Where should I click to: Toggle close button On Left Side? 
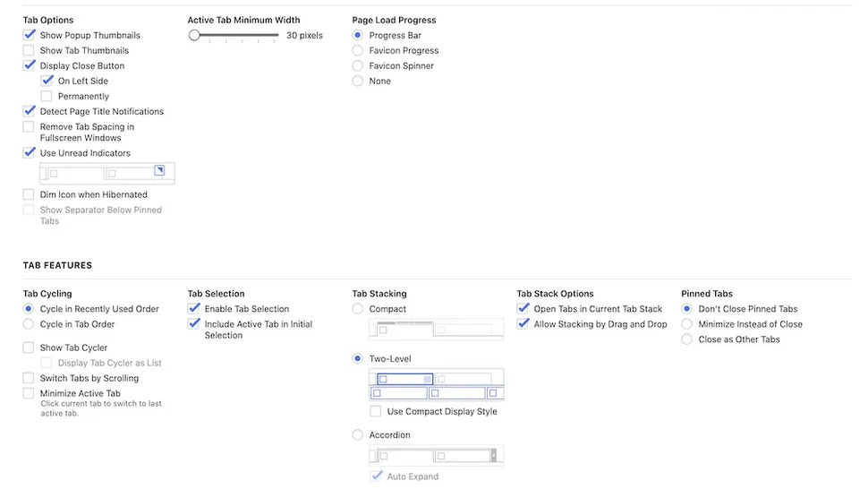pos(47,81)
